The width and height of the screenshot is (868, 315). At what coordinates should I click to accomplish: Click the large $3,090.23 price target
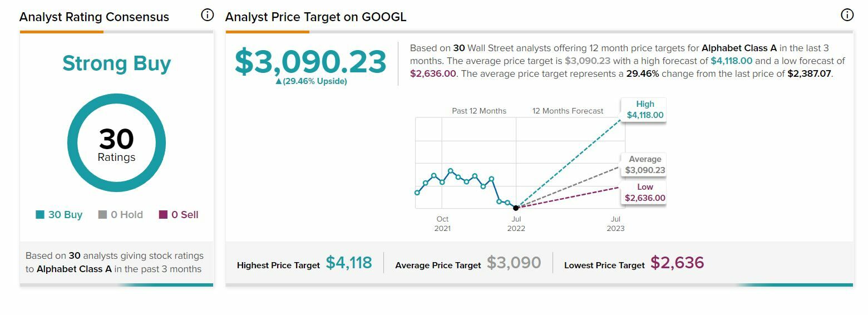[x=310, y=62]
